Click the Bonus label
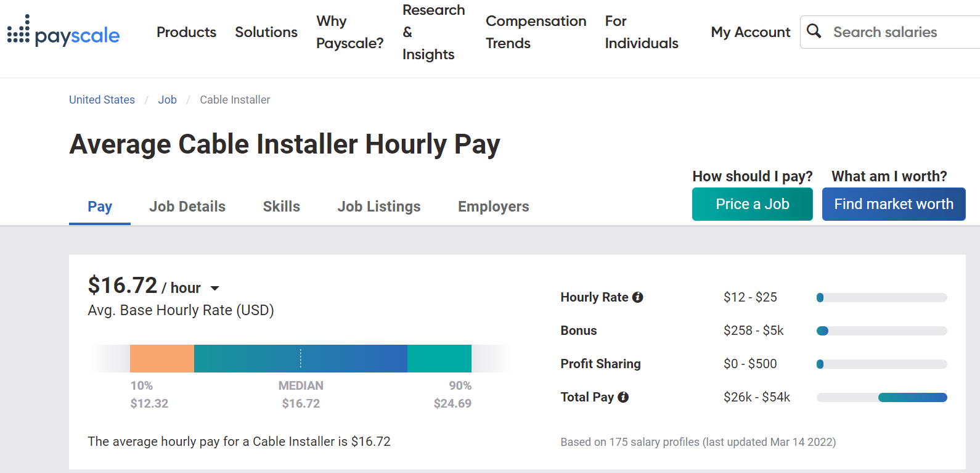Viewport: 980px width, 473px height. point(579,331)
